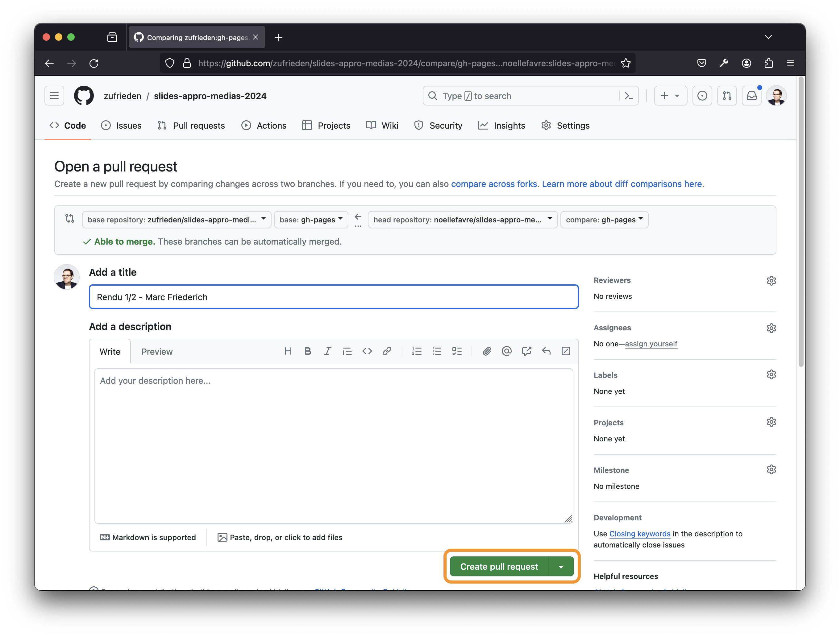Click the Create pull request button

click(499, 567)
